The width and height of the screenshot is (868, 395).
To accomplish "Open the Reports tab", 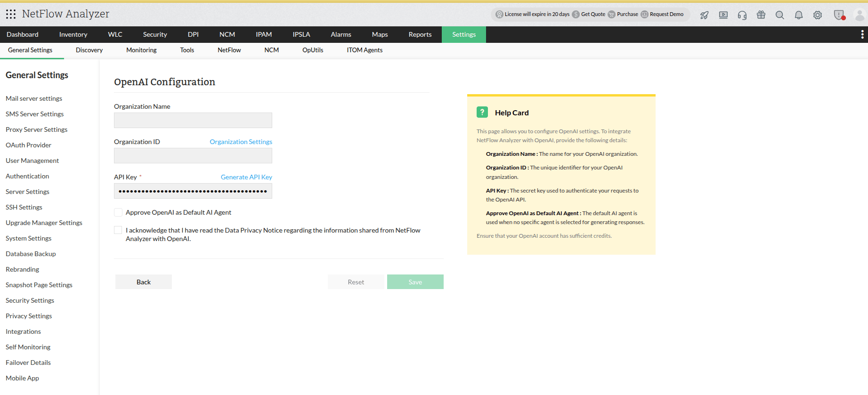I will (420, 34).
